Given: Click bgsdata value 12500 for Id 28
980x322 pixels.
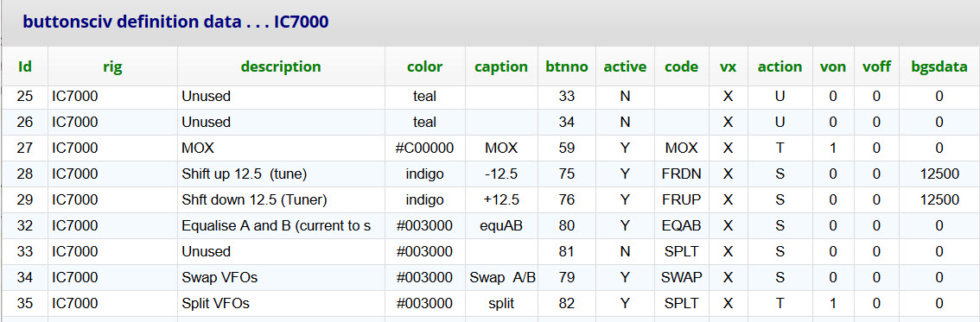Looking at the screenshot, I should pyautogui.click(x=939, y=174).
